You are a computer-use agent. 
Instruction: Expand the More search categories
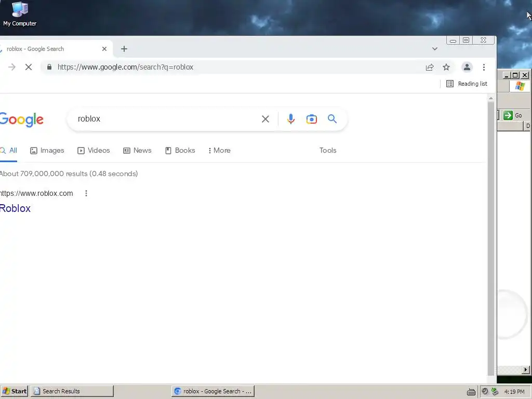[220, 150]
